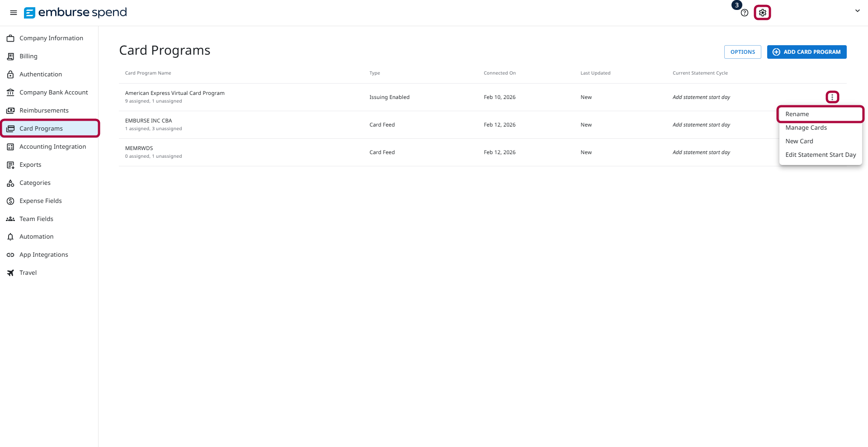Open Authentication settings via lock icon
Image resolution: width=868 pixels, height=447 pixels.
pos(10,74)
